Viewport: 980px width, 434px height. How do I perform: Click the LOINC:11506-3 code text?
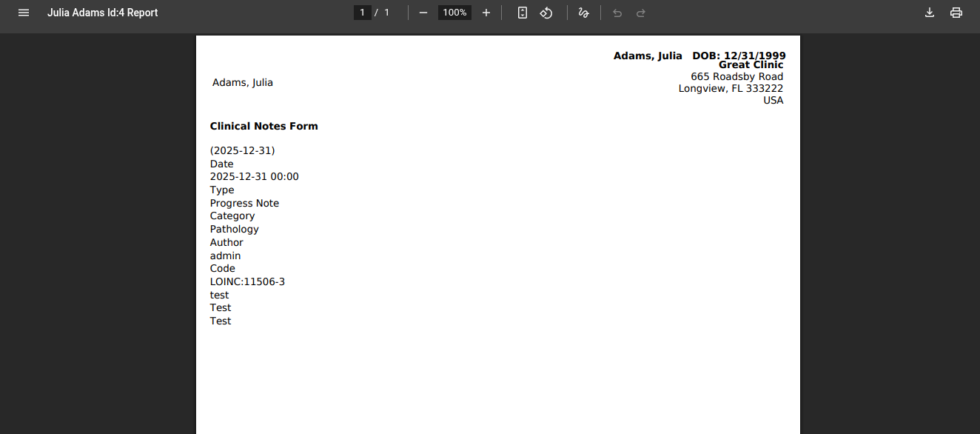tap(247, 282)
